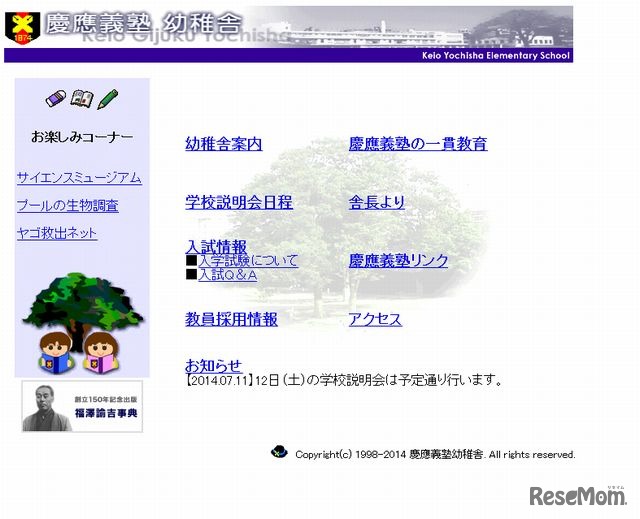The image size is (640, 519).
Task: Open the お知らせ news link
Action: pyautogui.click(x=213, y=366)
